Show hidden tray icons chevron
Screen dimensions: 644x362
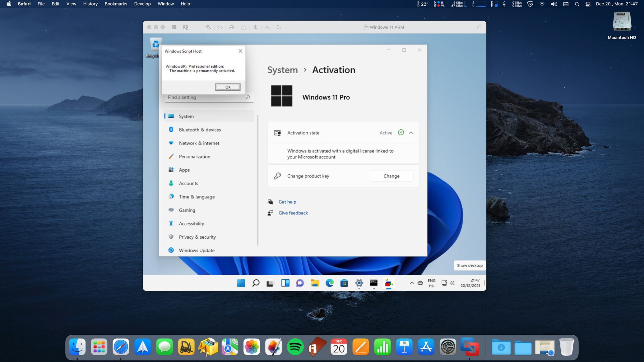tap(412, 283)
